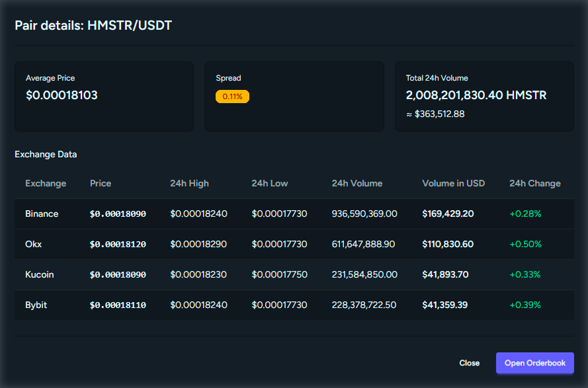Click the orange 0.11% Spread badge
This screenshot has height=388, width=588.
pos(231,96)
